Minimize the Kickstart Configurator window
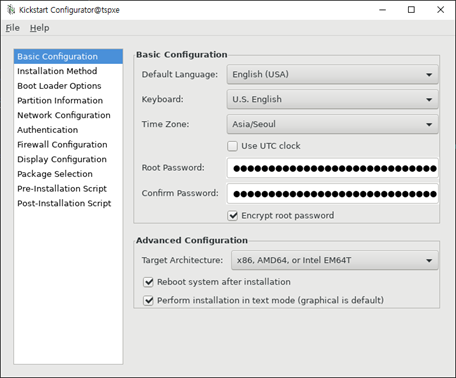The height and width of the screenshot is (378, 456). 383,10
